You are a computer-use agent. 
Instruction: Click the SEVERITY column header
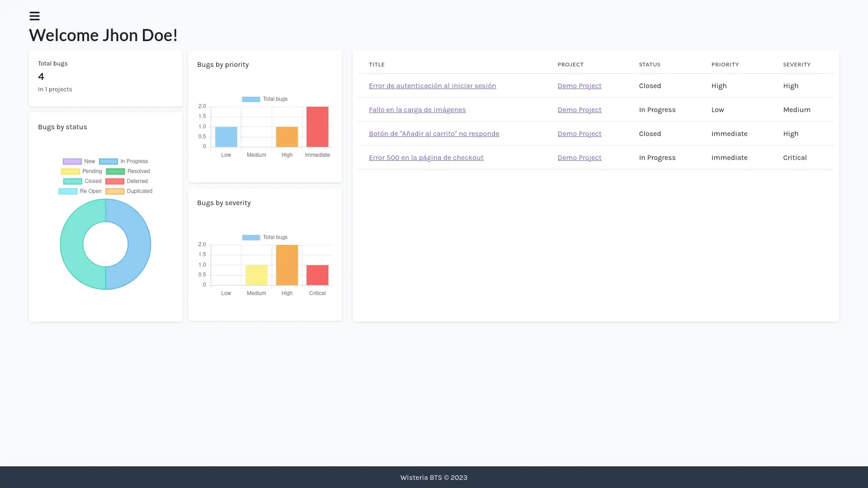coord(797,65)
